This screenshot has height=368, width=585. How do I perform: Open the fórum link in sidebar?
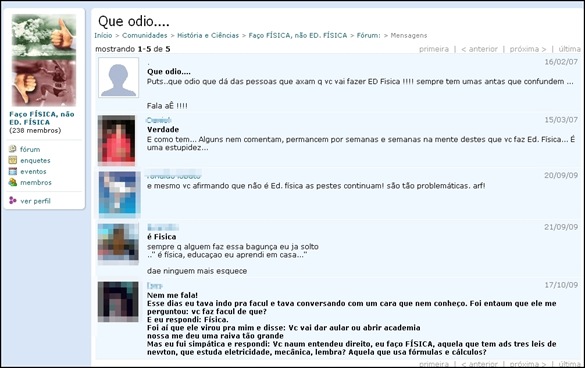click(30, 149)
